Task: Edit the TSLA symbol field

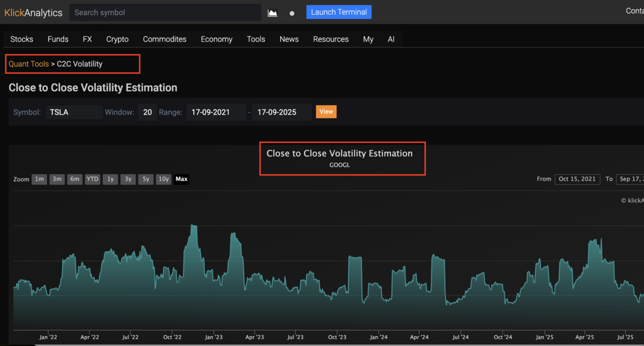Action: [x=74, y=112]
